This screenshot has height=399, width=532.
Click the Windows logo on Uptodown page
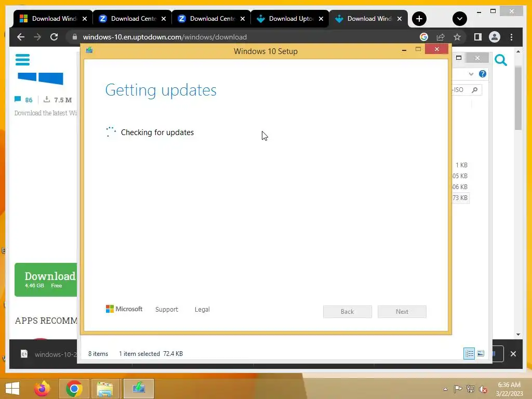[41, 78]
